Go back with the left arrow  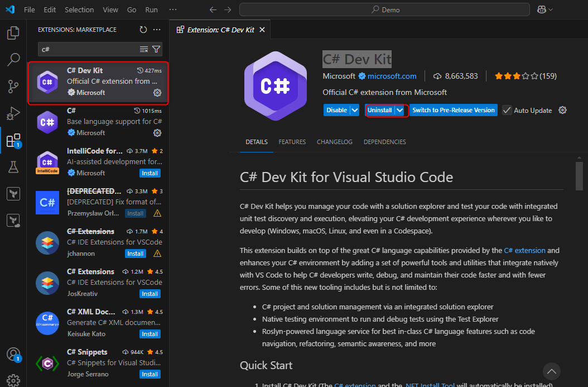point(213,9)
